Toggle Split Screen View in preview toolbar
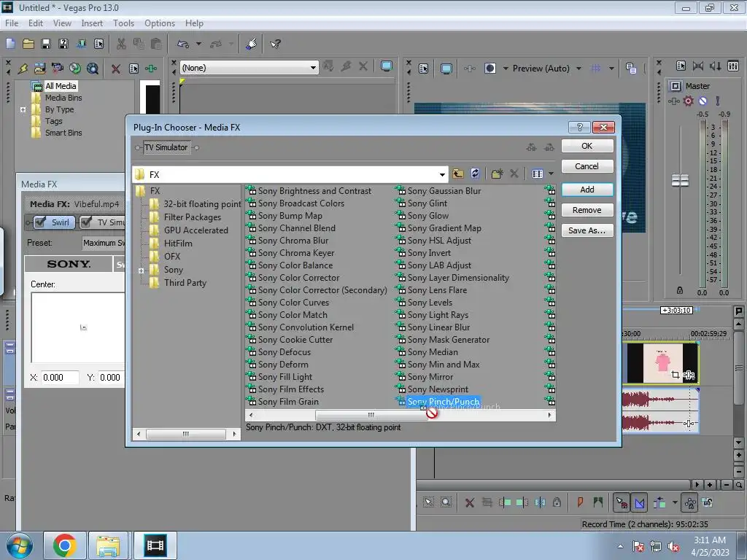The image size is (747, 560). pyautogui.click(x=489, y=69)
